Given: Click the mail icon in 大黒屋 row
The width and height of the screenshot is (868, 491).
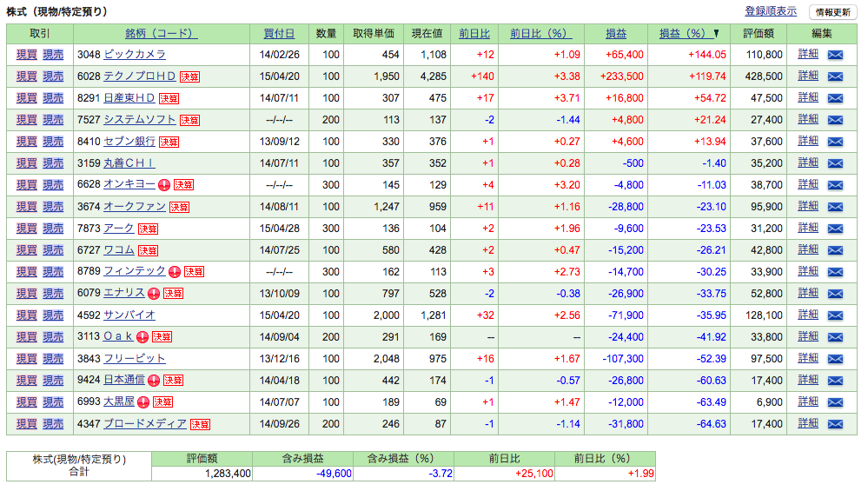Looking at the screenshot, I should pos(835,402).
